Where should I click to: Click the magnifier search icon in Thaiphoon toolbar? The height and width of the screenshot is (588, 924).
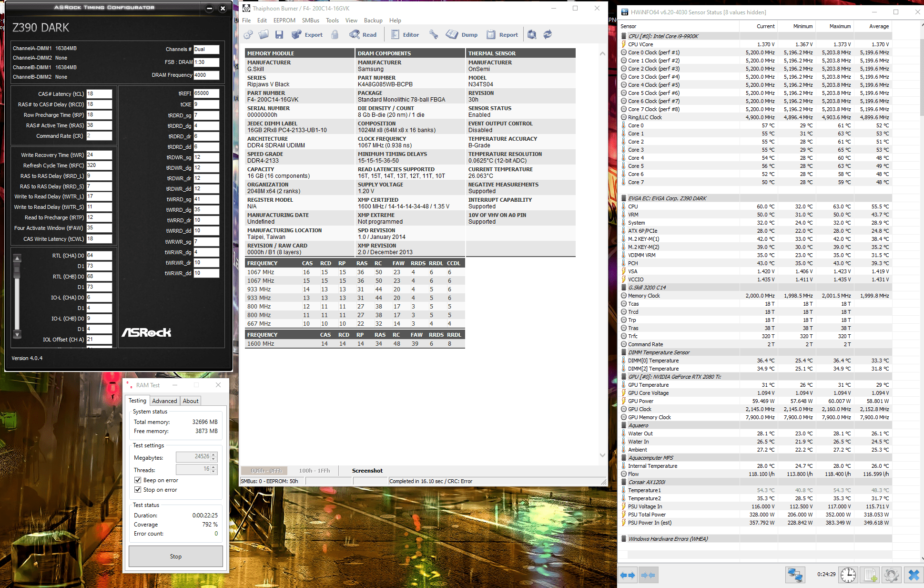tap(532, 34)
